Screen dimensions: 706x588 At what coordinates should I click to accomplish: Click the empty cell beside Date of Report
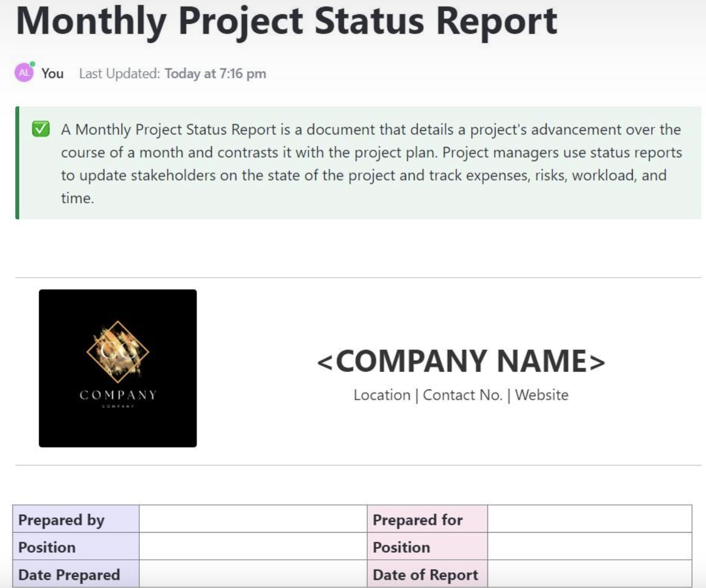coord(589,574)
